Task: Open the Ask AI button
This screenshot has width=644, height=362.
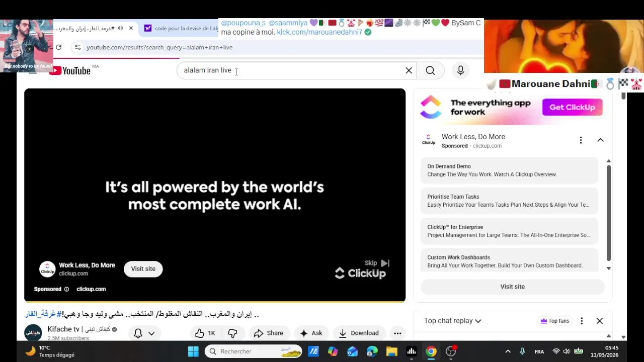Action: pyautogui.click(x=311, y=333)
